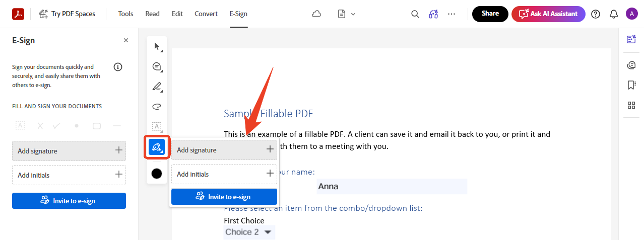The width and height of the screenshot is (644, 240).
Task: Click the Adobe Acrobat logo icon
Action: [x=18, y=14]
